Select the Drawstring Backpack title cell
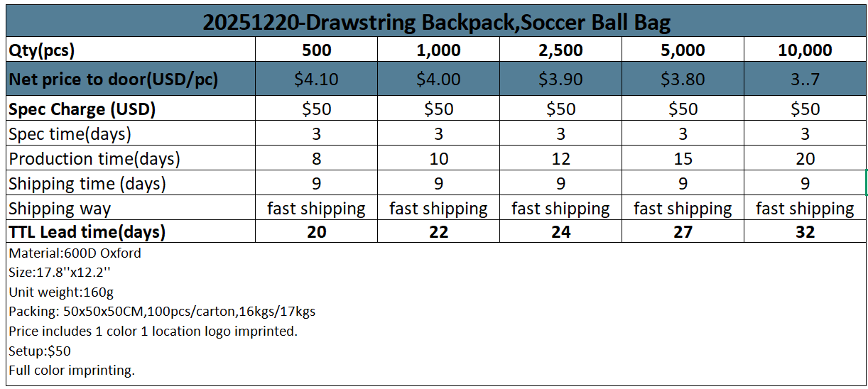The image size is (868, 389). click(436, 23)
